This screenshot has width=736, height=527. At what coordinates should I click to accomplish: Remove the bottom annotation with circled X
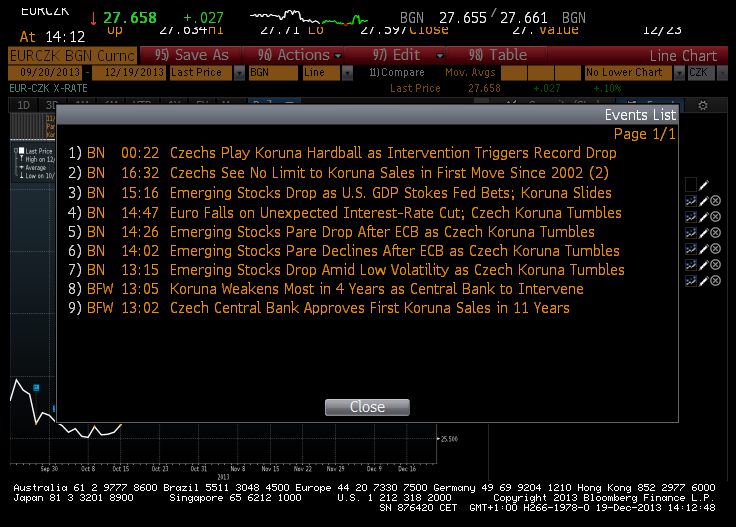[715, 281]
